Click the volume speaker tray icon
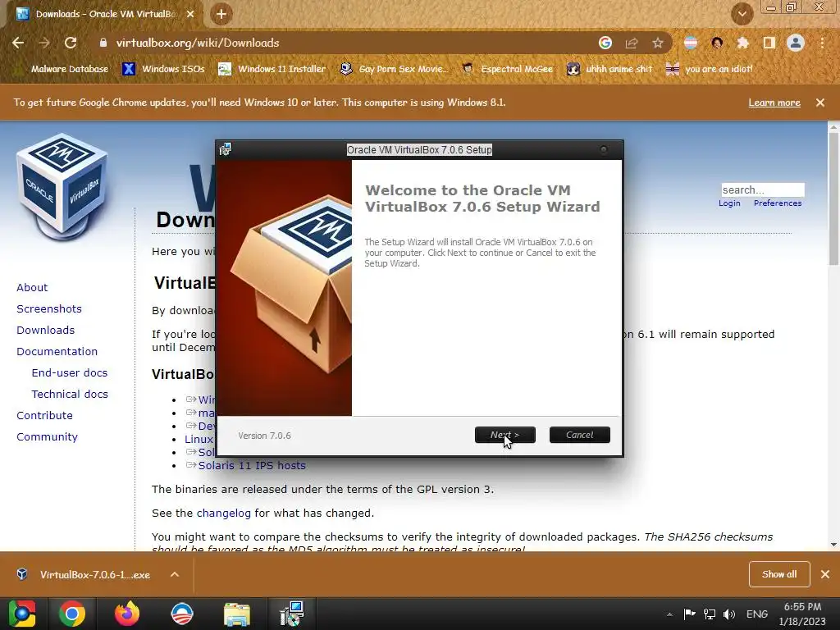This screenshot has width=840, height=630. 729,614
